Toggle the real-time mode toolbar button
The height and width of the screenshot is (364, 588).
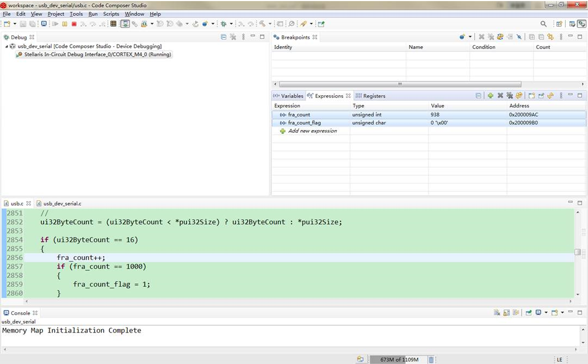point(125,24)
